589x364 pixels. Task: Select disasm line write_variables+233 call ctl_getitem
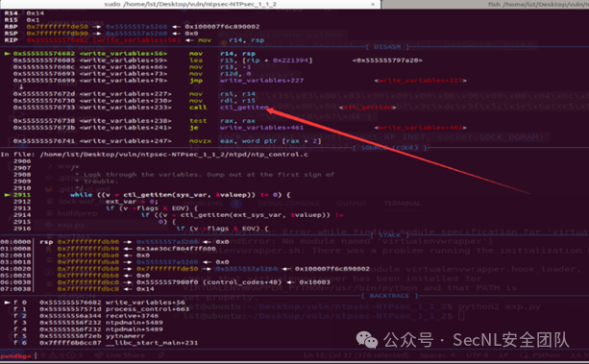(205, 108)
